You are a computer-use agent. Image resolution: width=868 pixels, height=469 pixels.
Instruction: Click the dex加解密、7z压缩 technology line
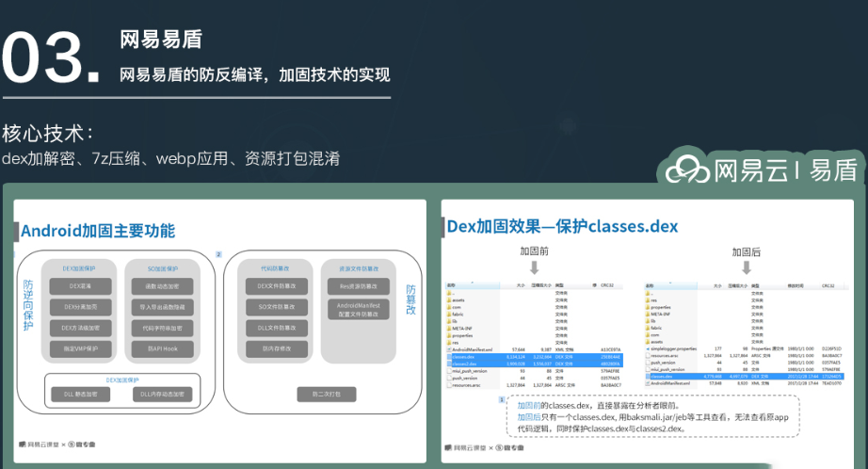(170, 159)
